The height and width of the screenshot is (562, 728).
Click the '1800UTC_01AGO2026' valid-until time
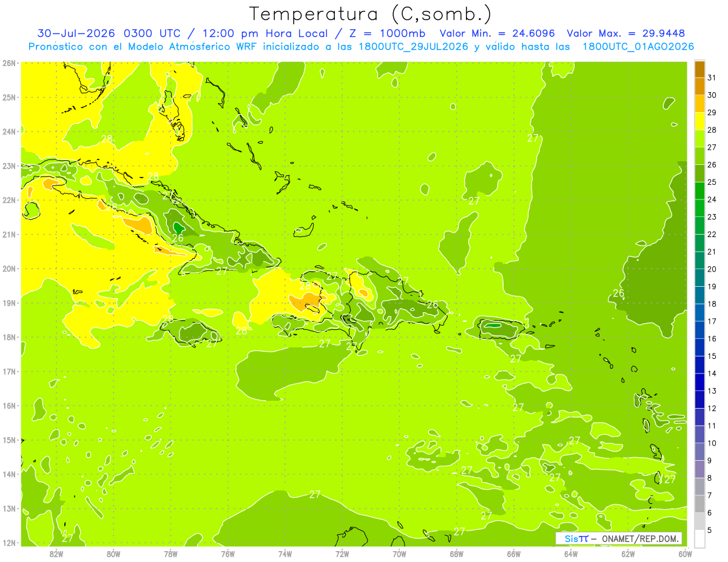point(638,47)
